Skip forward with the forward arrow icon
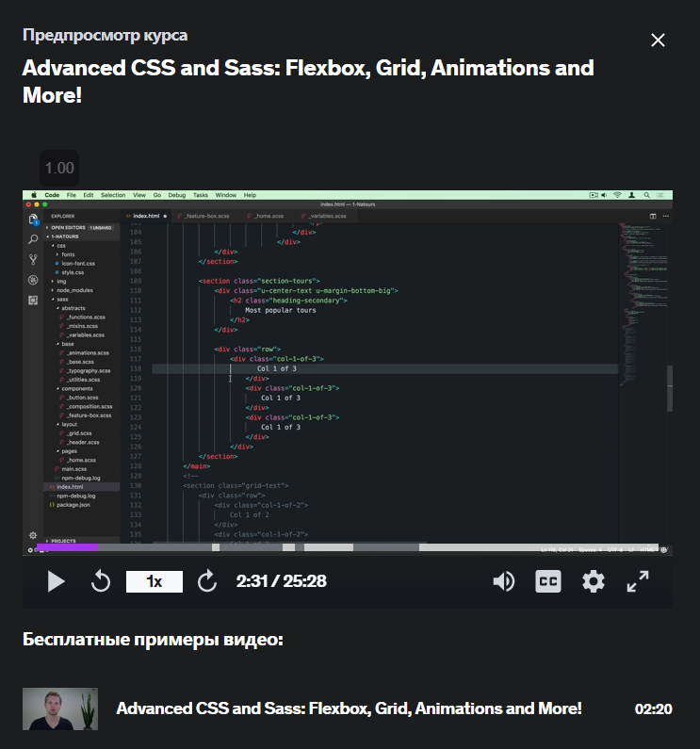The image size is (700, 749). [207, 581]
